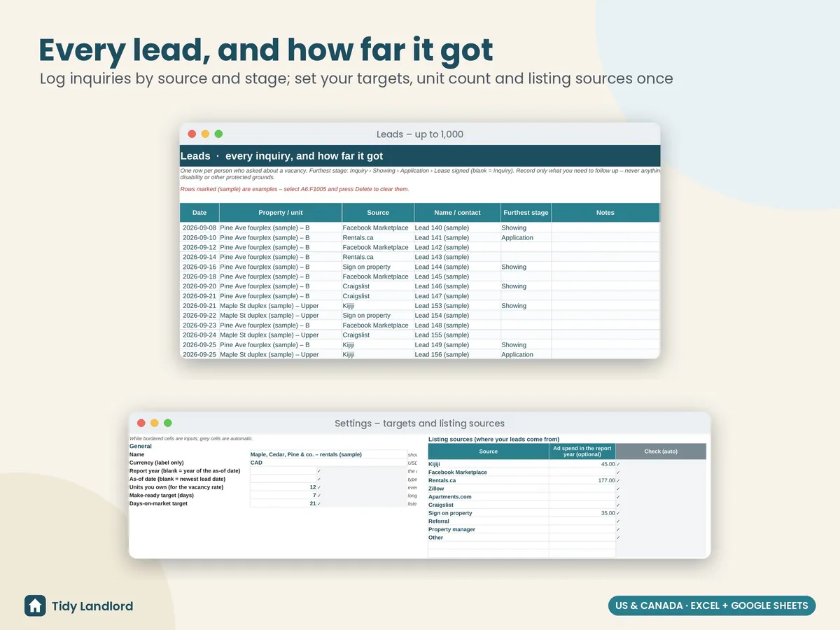Click Sign on property ad spend 35.00
The height and width of the screenshot is (630, 840).
(582, 513)
